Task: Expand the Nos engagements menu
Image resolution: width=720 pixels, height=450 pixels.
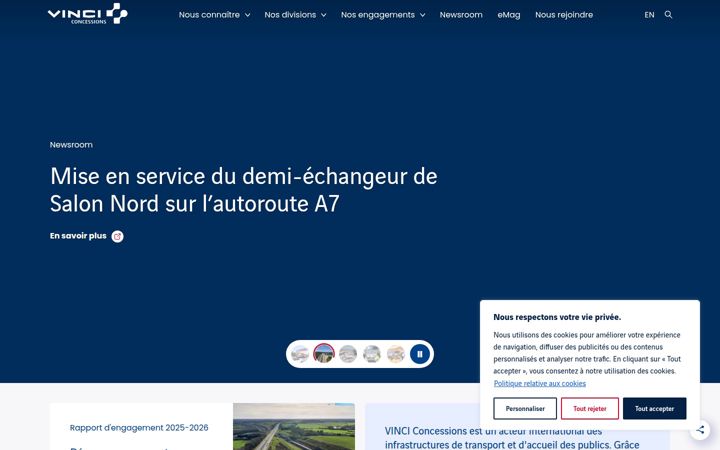Action: (383, 15)
